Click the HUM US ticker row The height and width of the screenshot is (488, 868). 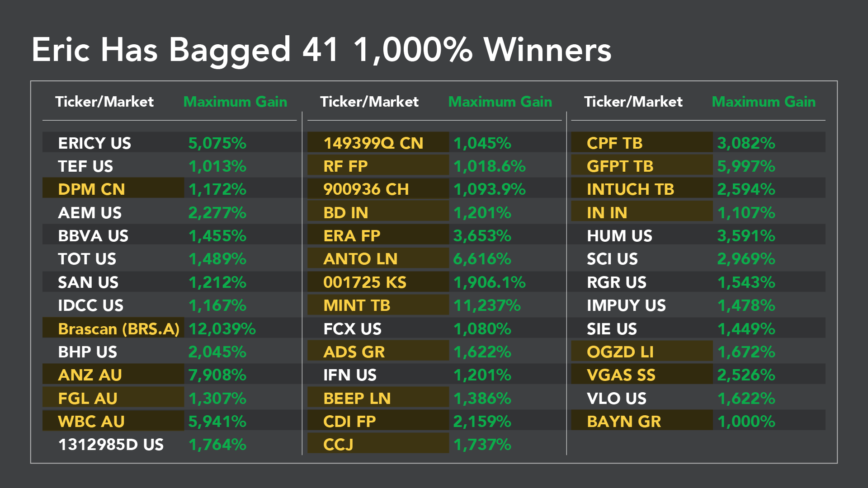click(619, 236)
